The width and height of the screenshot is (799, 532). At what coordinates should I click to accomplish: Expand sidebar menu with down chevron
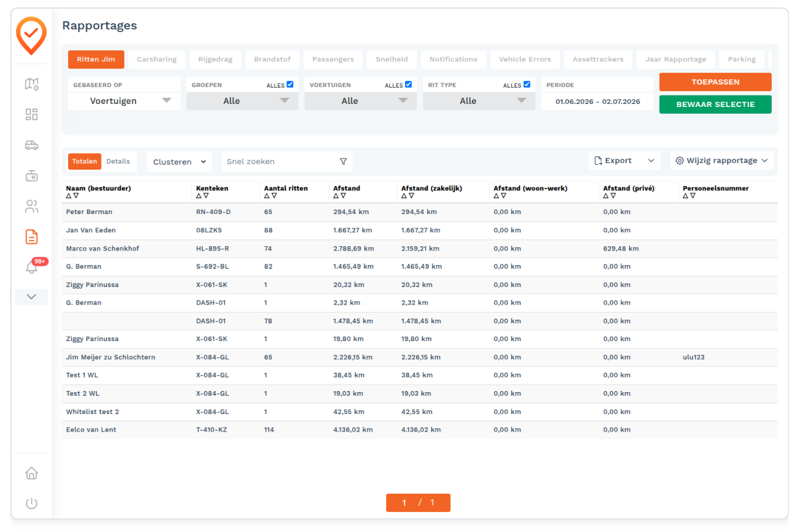(x=32, y=297)
